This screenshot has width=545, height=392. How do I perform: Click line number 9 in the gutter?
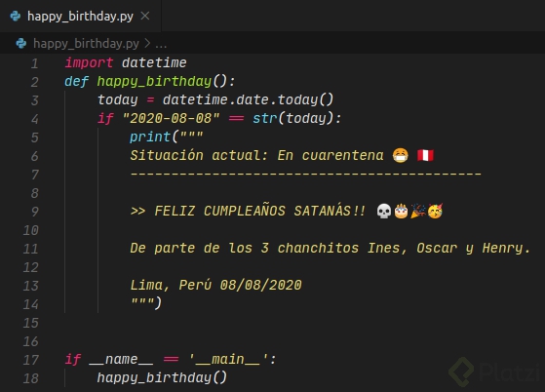pyautogui.click(x=34, y=212)
